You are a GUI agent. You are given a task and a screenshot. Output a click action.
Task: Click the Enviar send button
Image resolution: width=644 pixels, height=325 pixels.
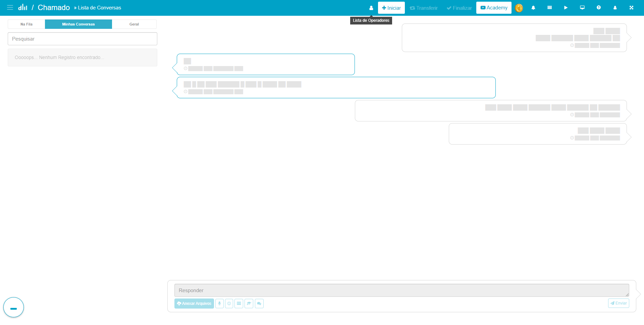tap(619, 303)
